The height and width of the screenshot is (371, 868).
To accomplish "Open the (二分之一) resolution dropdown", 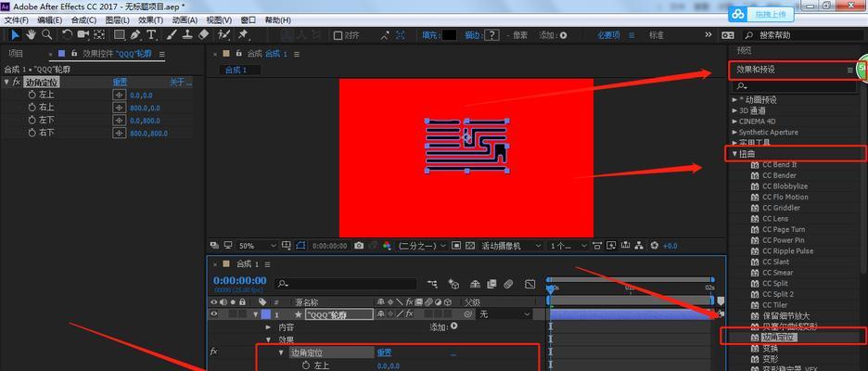I will click(x=422, y=246).
